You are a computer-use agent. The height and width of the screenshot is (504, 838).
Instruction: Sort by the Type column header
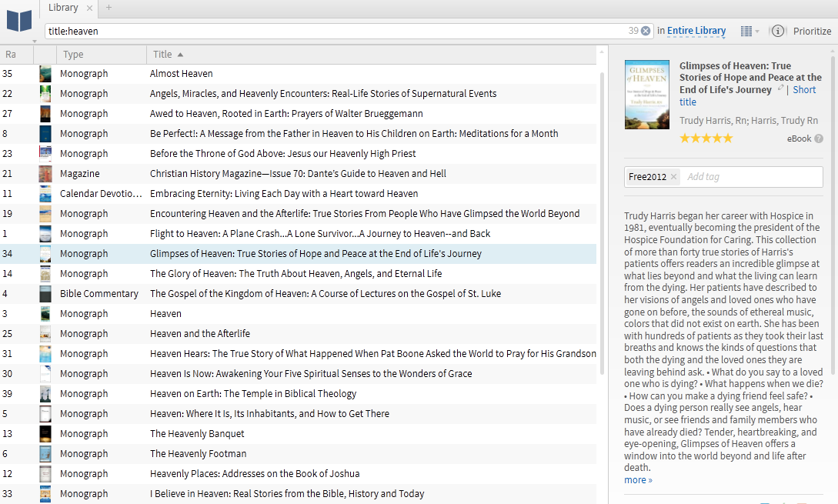[x=102, y=55]
